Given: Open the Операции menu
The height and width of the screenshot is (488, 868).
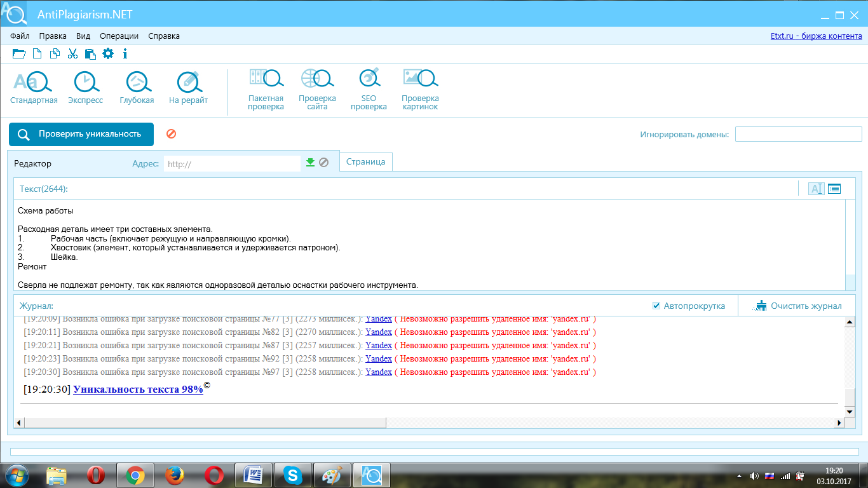Looking at the screenshot, I should (119, 36).
